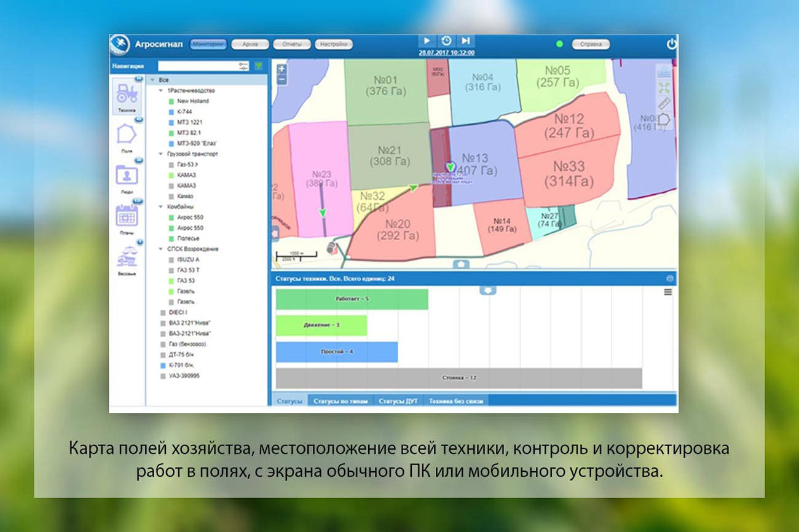Open the Планы calendar section
The image size is (799, 532).
click(x=127, y=216)
